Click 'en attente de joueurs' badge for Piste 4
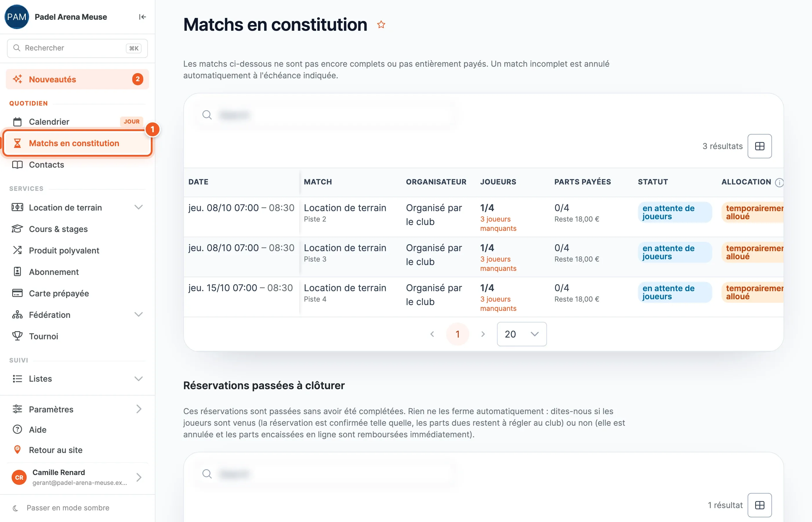 click(x=675, y=292)
